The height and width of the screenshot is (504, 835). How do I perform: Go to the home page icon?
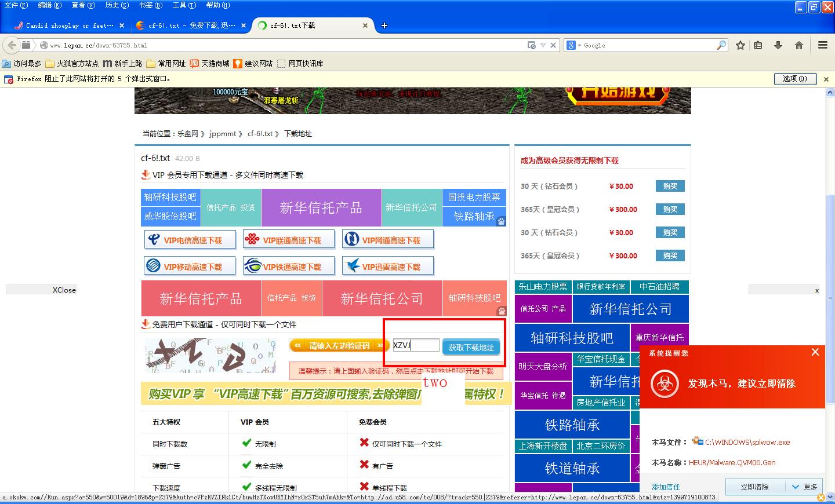(x=798, y=45)
